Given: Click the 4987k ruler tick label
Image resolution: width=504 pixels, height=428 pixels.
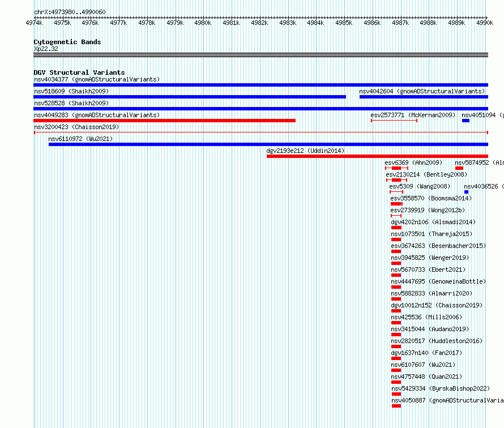Looking at the screenshot, I should click(400, 23).
